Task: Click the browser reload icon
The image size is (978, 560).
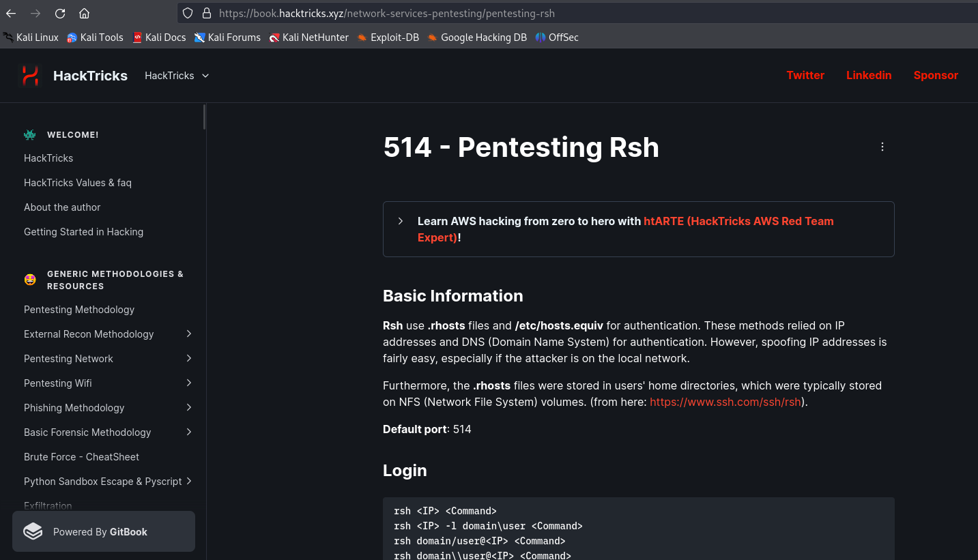Action: coord(60,13)
